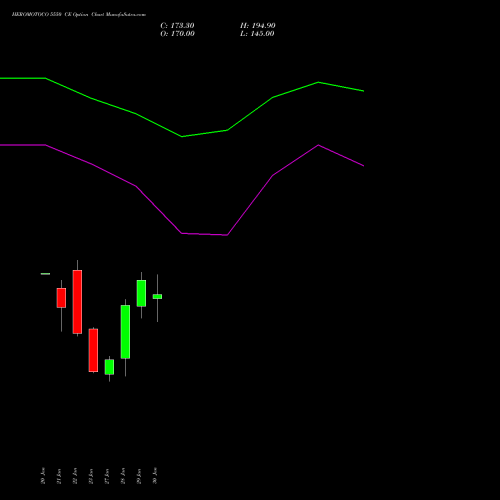Image resolution: width=500 pixels, height=500 pixels.
Task: Click the 20 date label on x-axis
Action: coord(43,476)
